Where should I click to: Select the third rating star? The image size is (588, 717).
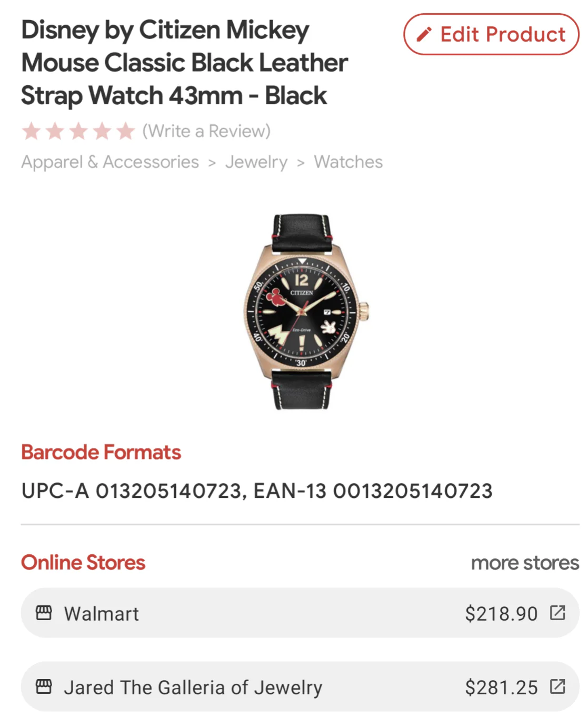(x=78, y=131)
